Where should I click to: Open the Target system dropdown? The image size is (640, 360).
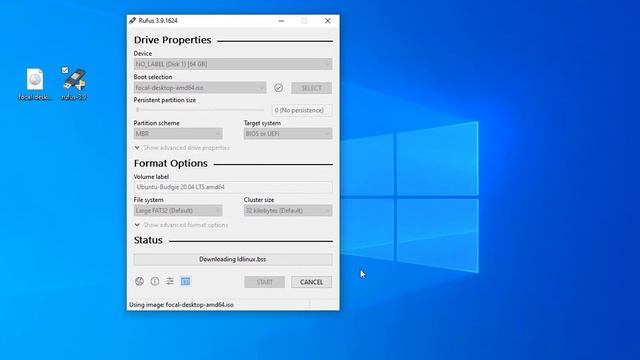(288, 133)
